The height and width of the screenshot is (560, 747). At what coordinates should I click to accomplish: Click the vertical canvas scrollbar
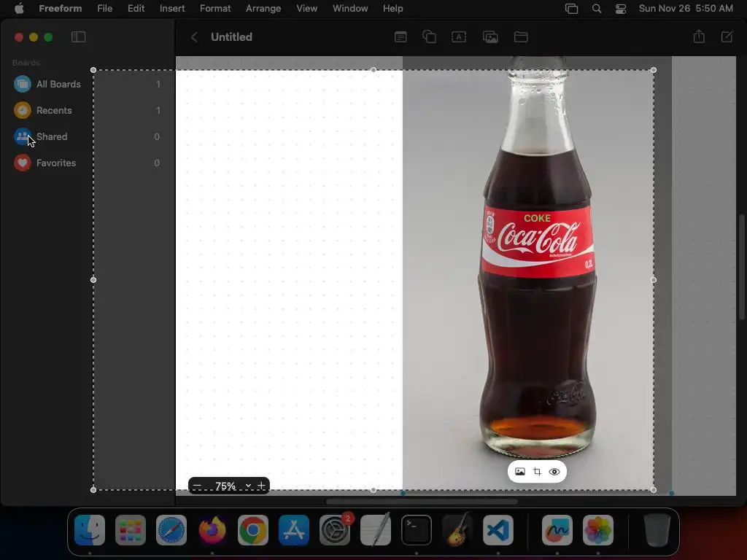741,267
